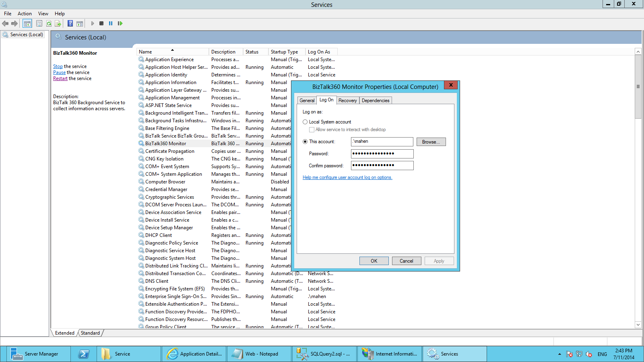Sort by the Description column header
Viewport: 644px width, 362px height.
pos(226,52)
